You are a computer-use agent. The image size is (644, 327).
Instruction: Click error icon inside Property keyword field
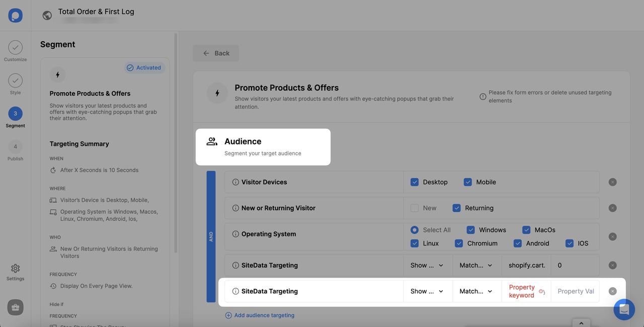542,292
